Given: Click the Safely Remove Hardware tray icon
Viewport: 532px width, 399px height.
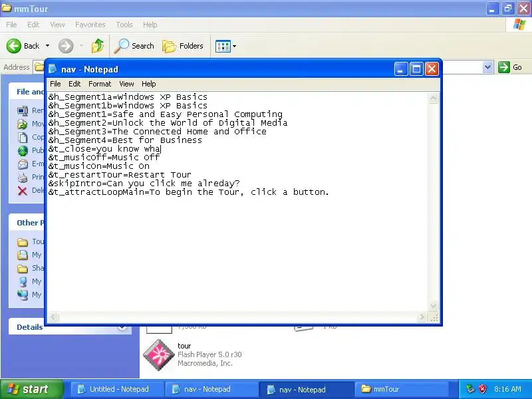Looking at the screenshot, I should [x=470, y=389].
